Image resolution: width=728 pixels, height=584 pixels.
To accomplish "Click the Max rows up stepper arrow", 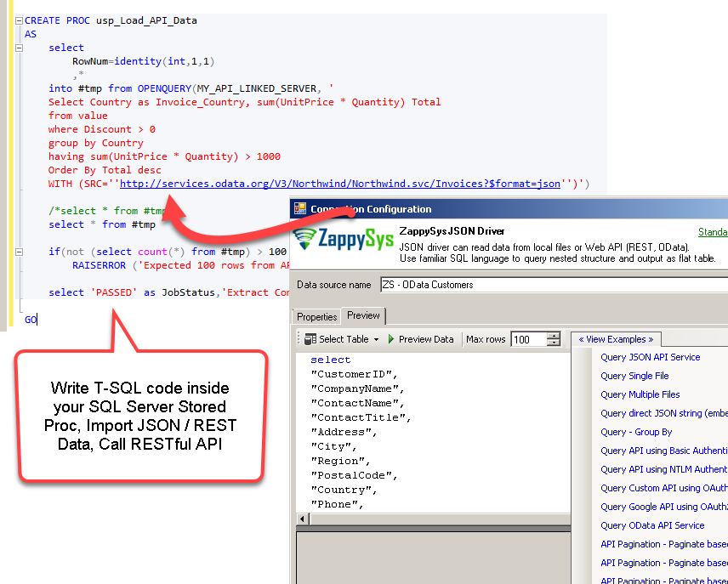I will click(x=555, y=335).
